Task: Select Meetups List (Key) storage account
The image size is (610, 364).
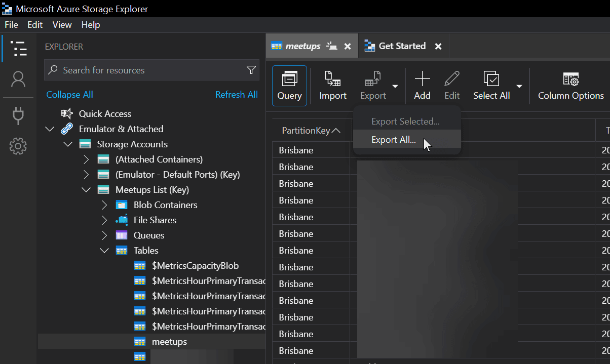Action: 152,190
